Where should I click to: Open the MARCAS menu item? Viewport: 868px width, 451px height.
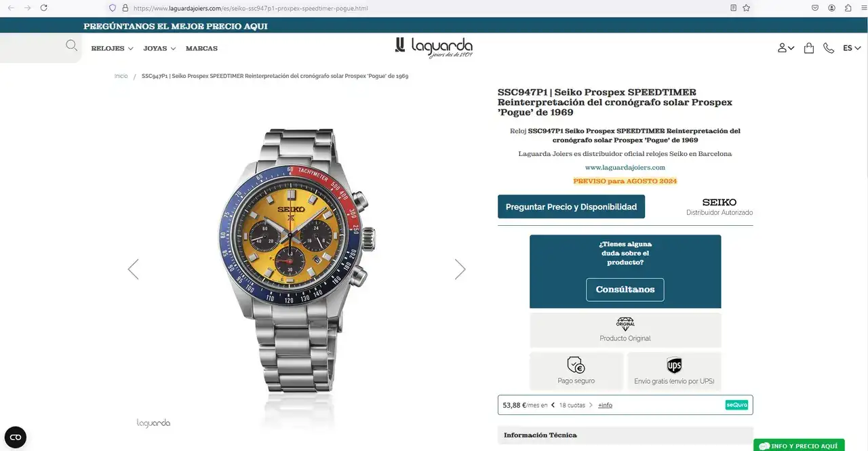(x=201, y=49)
